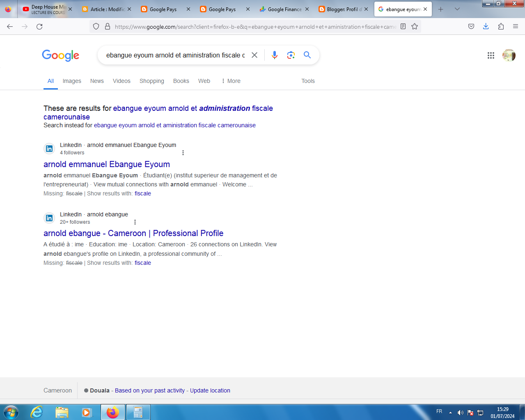525x420 pixels.
Task: Open File Explorer from taskbar
Action: 62,412
